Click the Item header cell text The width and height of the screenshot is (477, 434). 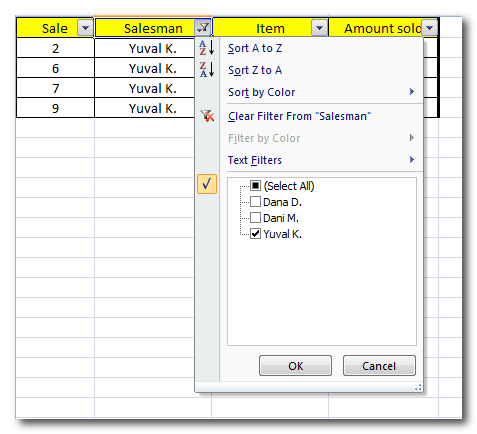pyautogui.click(x=270, y=28)
